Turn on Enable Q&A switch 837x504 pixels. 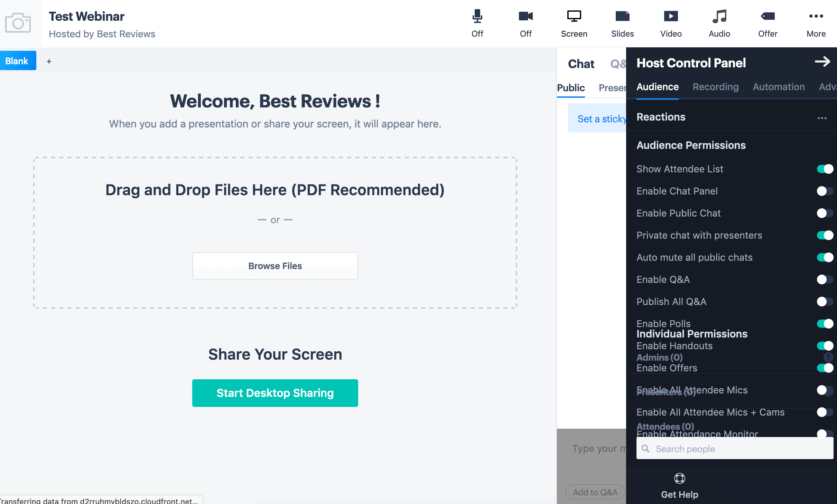[825, 279]
